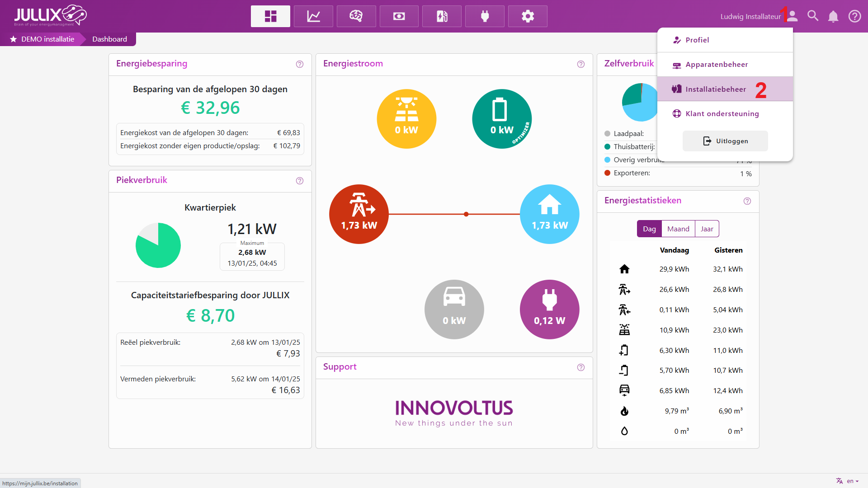
Task: Open the brain algorithm icon
Action: (356, 16)
